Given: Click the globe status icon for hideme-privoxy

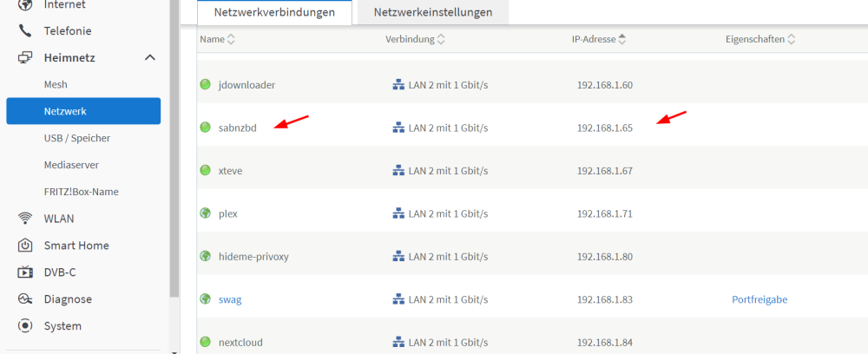Looking at the screenshot, I should [x=206, y=256].
